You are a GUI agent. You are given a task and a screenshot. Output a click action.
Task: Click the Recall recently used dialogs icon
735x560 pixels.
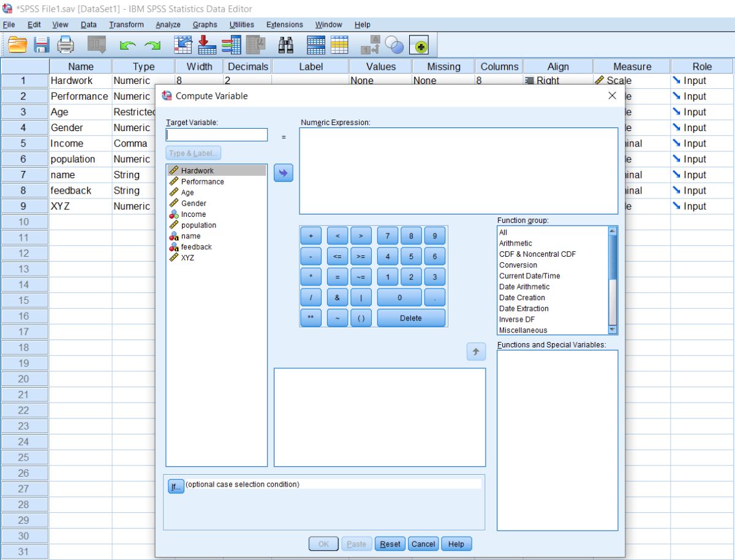tap(97, 45)
